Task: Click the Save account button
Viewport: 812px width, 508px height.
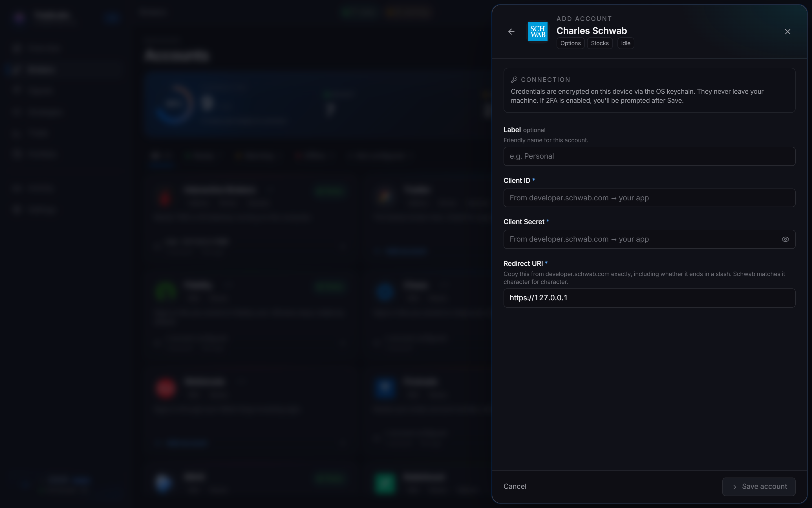Action: 759,487
